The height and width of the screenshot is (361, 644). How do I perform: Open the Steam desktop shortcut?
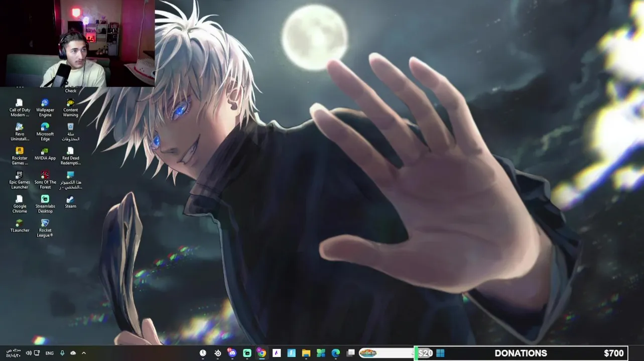[70, 202]
